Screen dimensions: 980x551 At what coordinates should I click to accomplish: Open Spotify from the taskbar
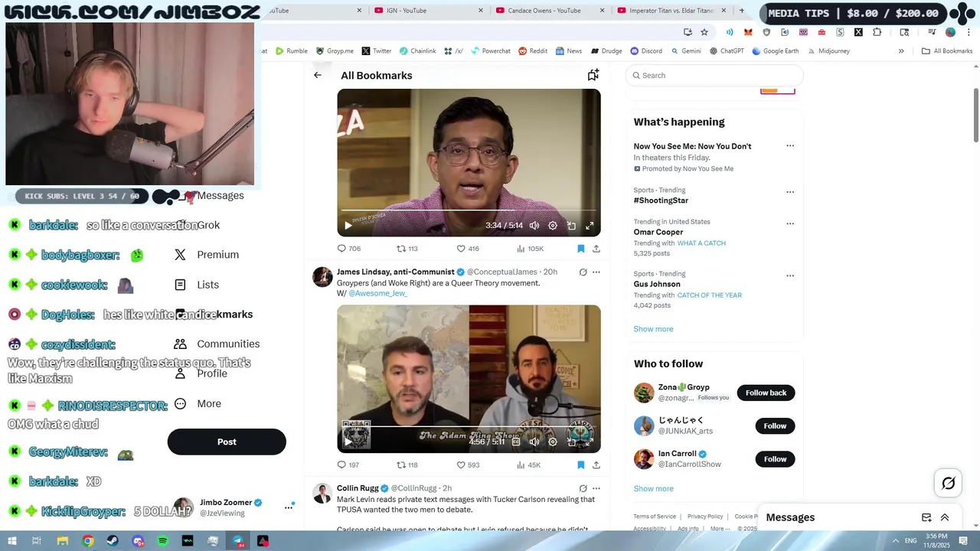[162, 541]
